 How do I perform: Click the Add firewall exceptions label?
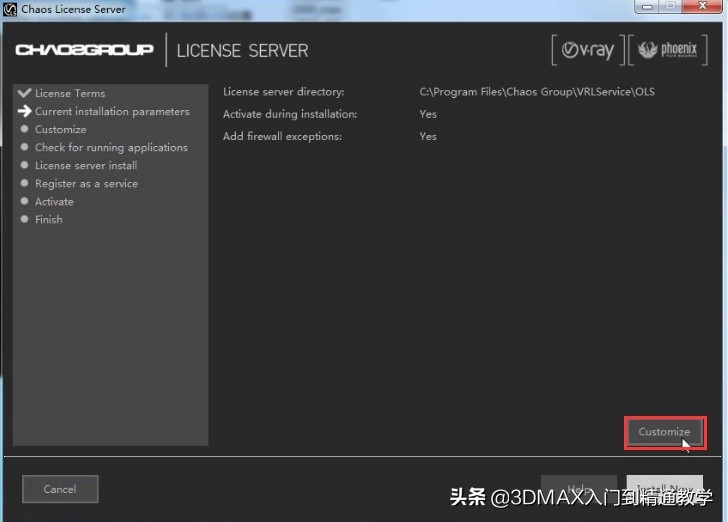point(282,137)
